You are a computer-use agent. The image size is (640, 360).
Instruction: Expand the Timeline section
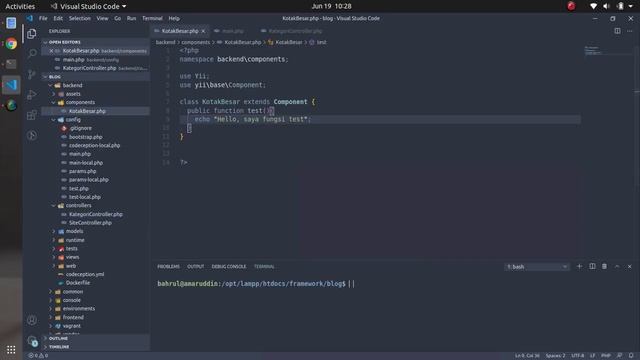pyautogui.click(x=59, y=347)
